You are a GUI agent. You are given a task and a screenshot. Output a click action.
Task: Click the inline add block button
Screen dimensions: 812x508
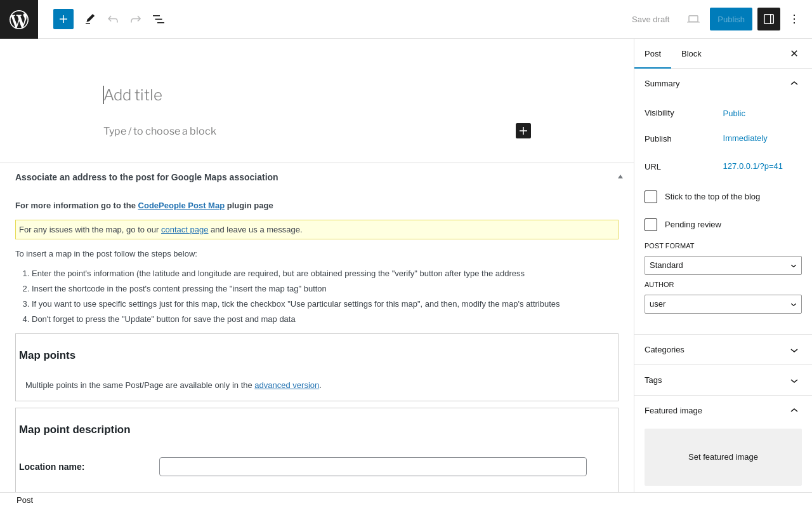pyautogui.click(x=523, y=131)
